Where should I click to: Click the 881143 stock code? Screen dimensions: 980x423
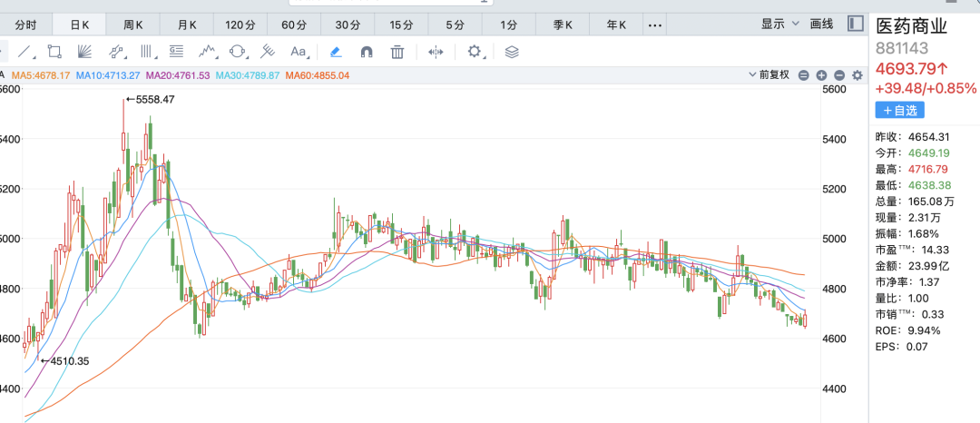(902, 49)
